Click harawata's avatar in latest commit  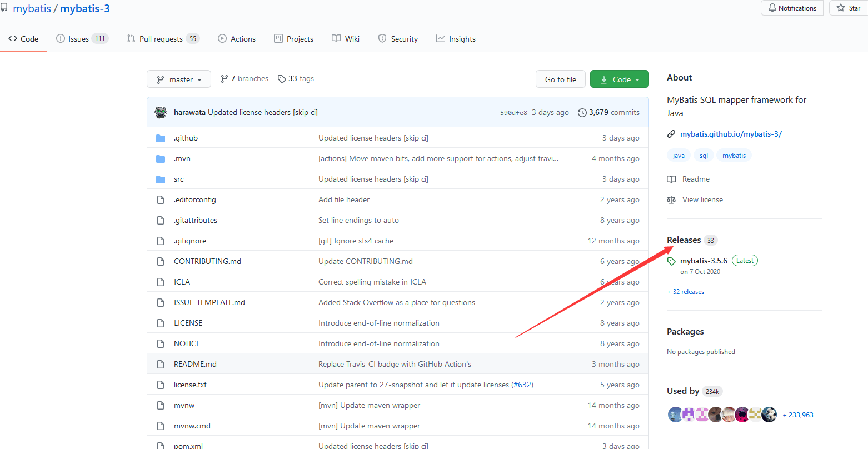click(x=161, y=112)
